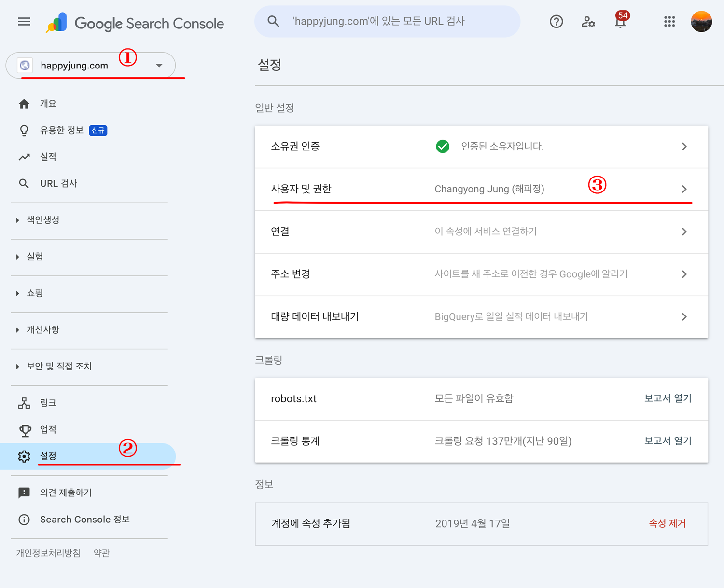Open the users and settings icon

[588, 22]
